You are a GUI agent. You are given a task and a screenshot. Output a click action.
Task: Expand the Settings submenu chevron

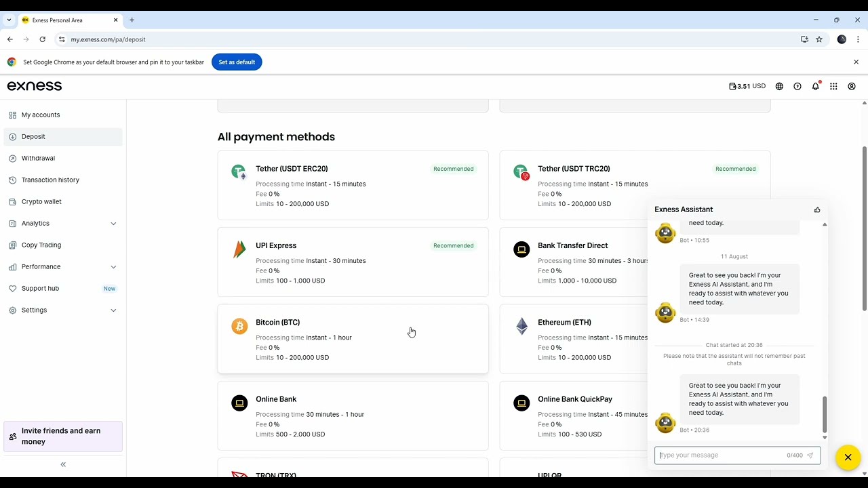click(x=113, y=310)
